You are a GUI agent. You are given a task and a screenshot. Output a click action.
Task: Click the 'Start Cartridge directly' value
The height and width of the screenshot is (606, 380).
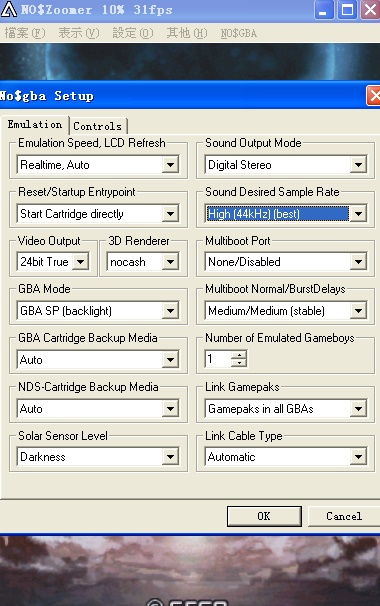point(72,214)
